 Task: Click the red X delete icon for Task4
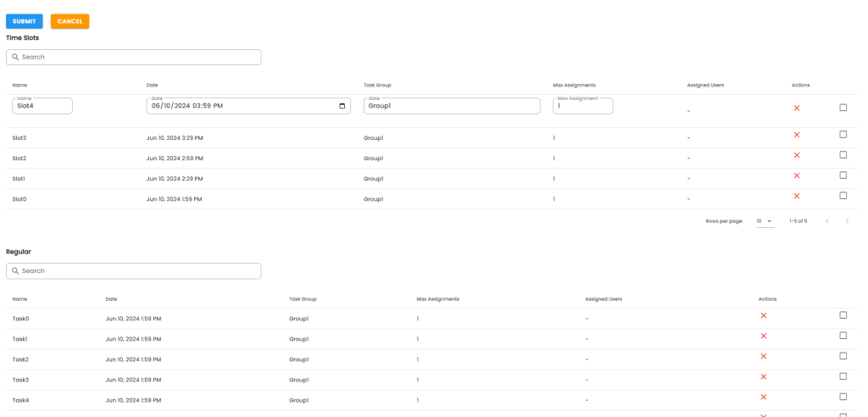click(x=764, y=398)
